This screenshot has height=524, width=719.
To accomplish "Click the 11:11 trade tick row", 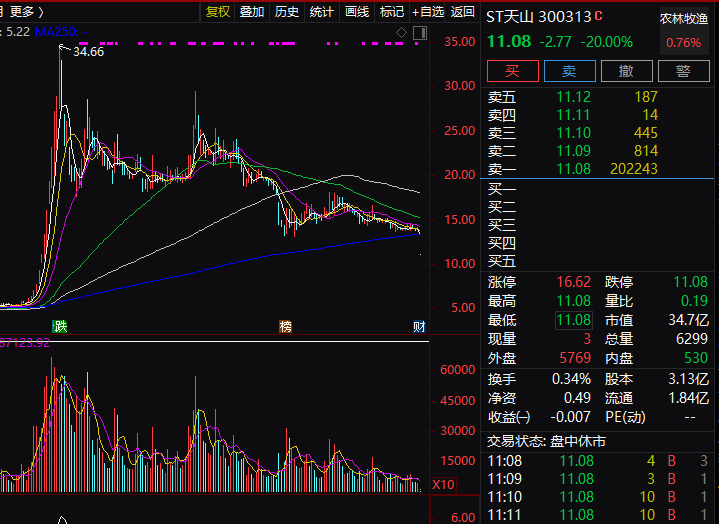I will click(x=597, y=515).
